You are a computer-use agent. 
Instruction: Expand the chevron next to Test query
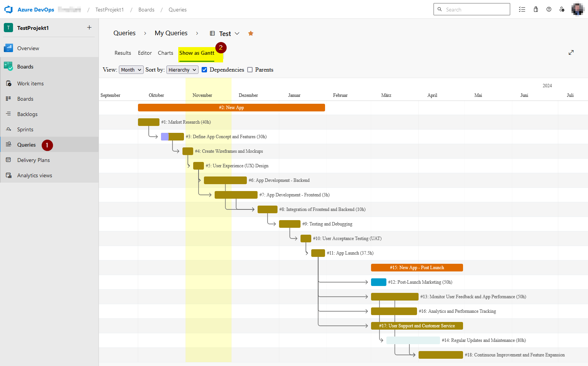[238, 33]
